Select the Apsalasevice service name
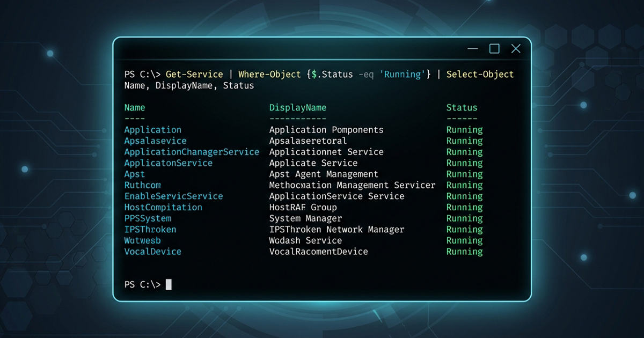The image size is (644, 338). coord(156,141)
